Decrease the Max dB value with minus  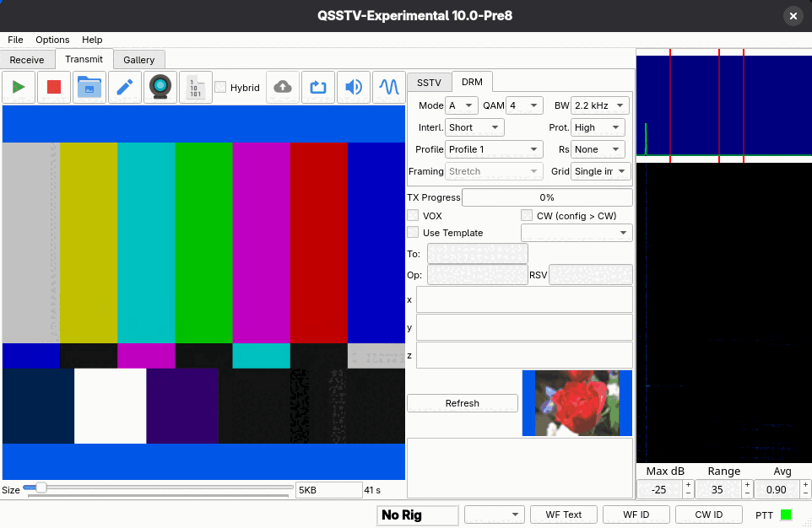pos(688,493)
